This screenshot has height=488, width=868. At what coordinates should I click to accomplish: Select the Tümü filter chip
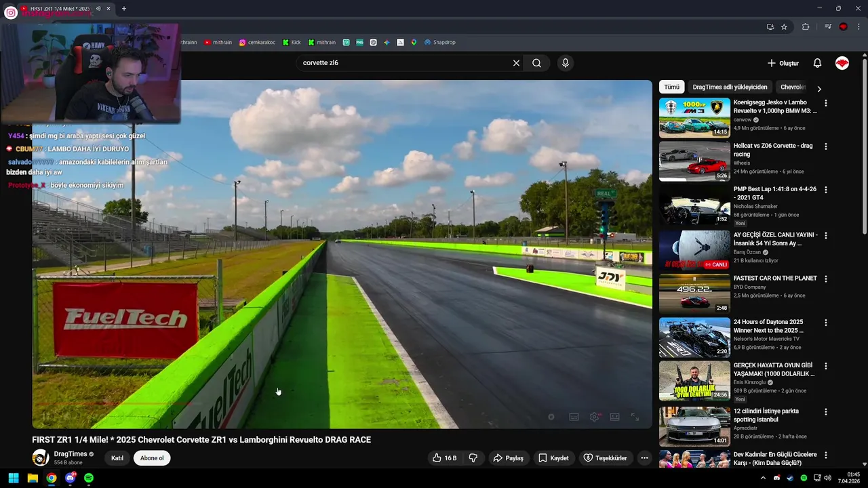pyautogui.click(x=671, y=87)
